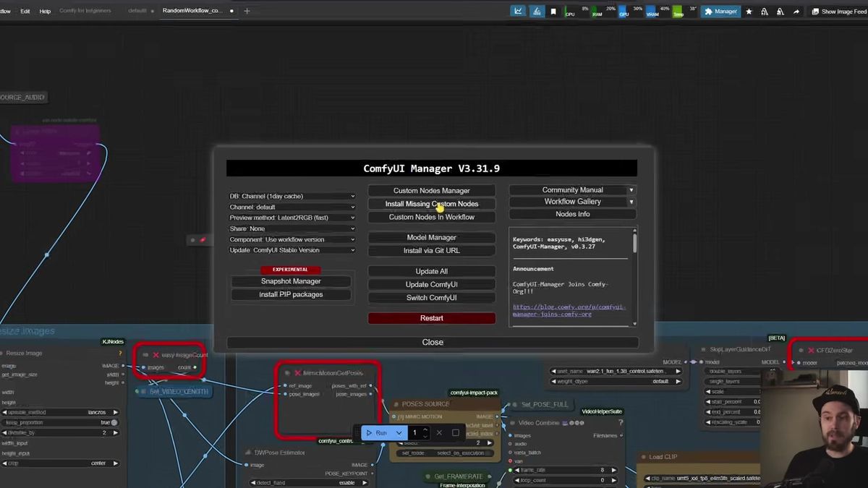Viewport: 868px width, 488px height.
Task: Click the Update All button
Action: tap(432, 271)
